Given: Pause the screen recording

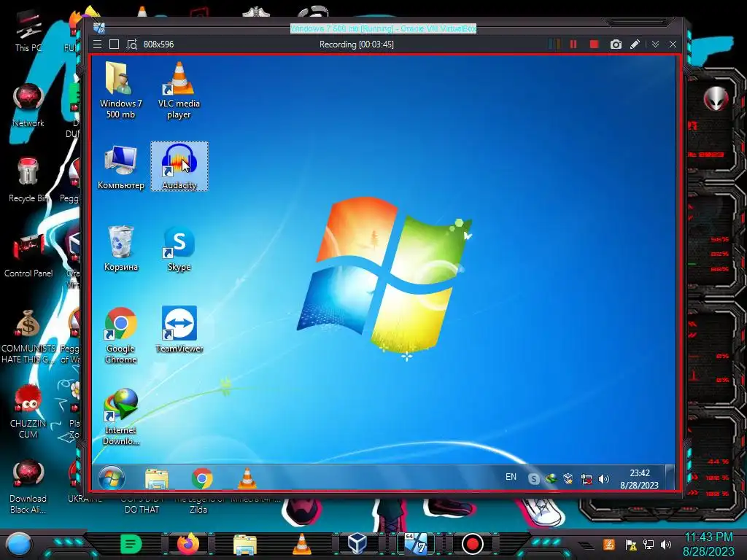Looking at the screenshot, I should pyautogui.click(x=573, y=44).
